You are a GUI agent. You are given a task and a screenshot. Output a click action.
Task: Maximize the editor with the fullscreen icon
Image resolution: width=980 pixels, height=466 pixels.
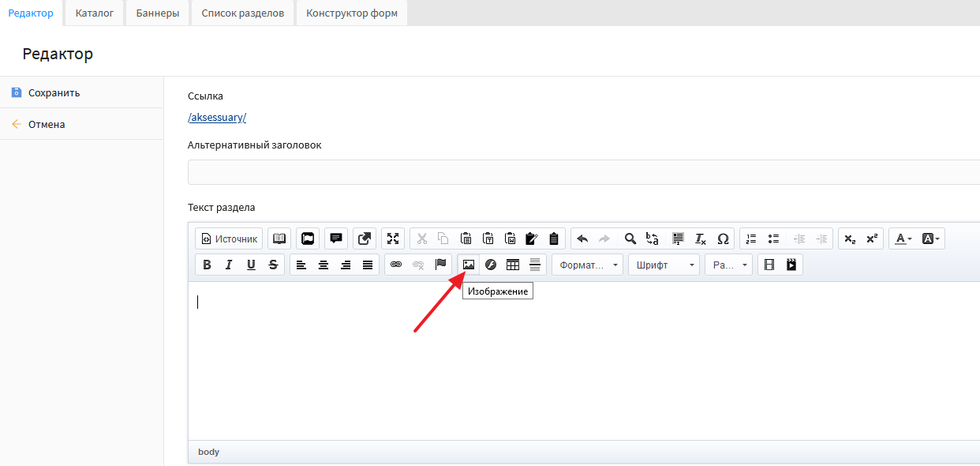coord(393,239)
